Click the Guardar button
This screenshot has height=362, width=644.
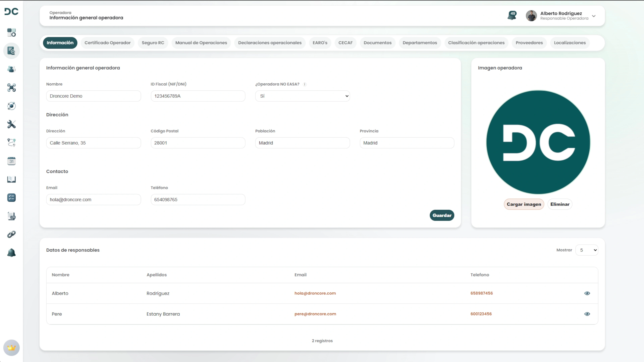point(442,215)
